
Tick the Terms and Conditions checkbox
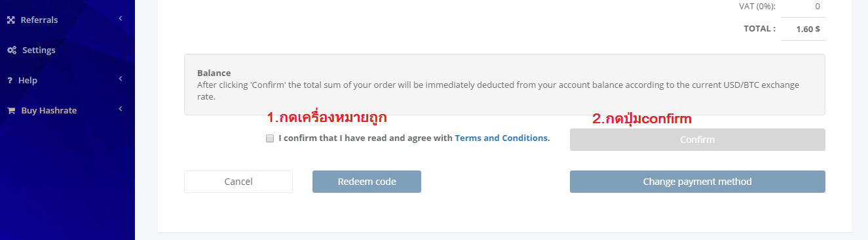[x=270, y=138]
